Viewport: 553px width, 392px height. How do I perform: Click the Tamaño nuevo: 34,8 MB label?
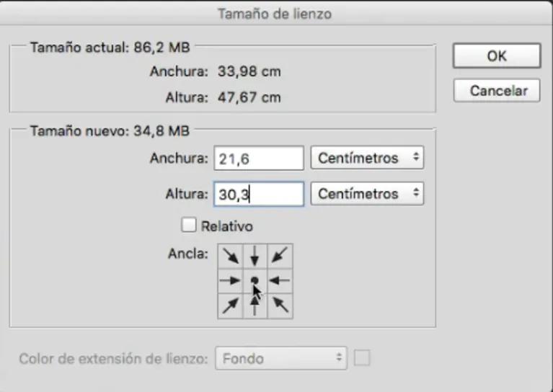tap(110, 130)
